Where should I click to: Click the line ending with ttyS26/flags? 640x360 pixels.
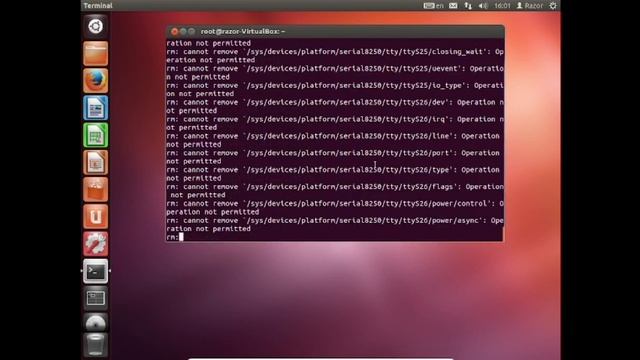335,187
